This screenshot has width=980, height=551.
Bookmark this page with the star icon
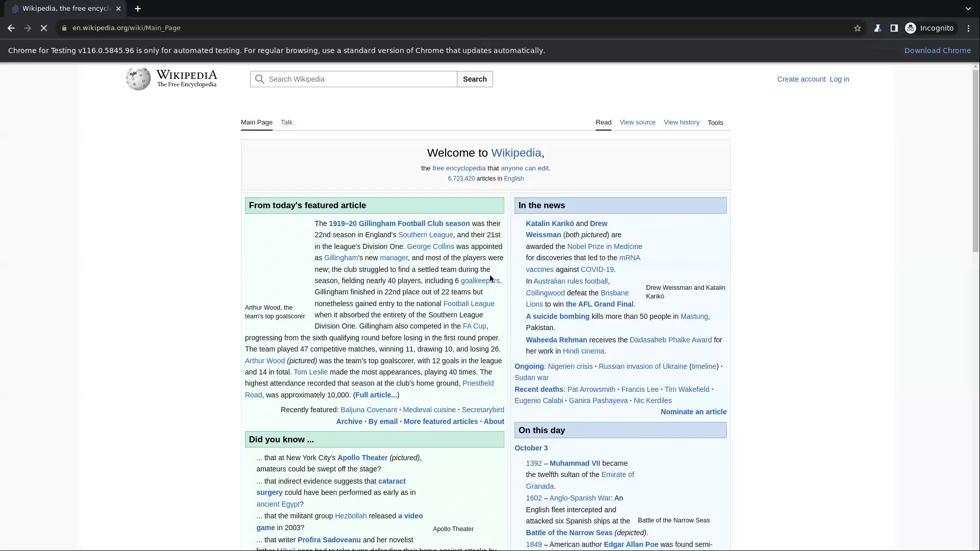tap(857, 28)
